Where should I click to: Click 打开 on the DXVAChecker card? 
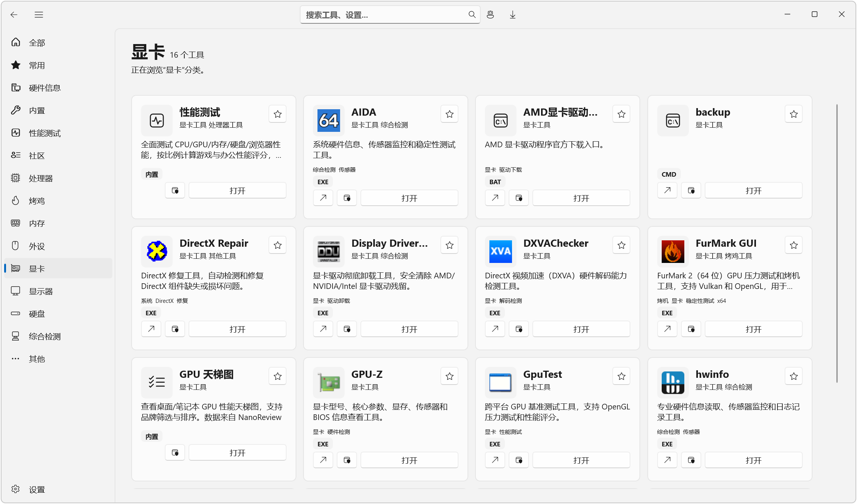click(581, 329)
